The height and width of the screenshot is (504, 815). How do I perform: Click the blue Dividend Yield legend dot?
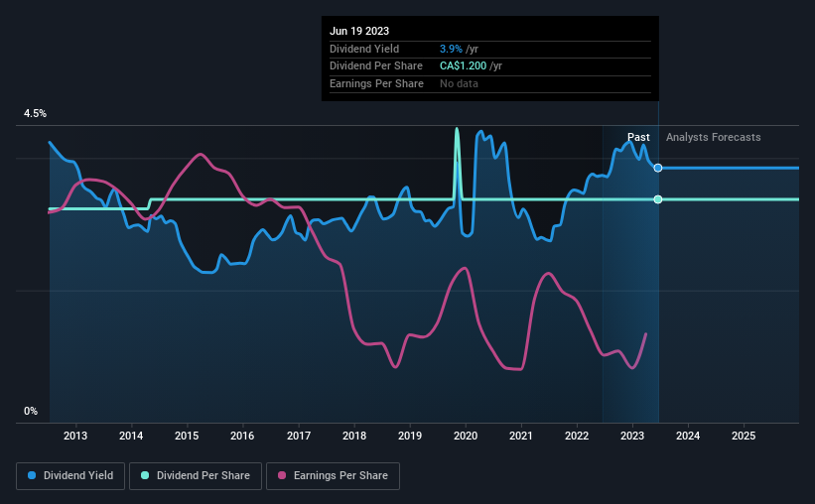[x=32, y=475]
